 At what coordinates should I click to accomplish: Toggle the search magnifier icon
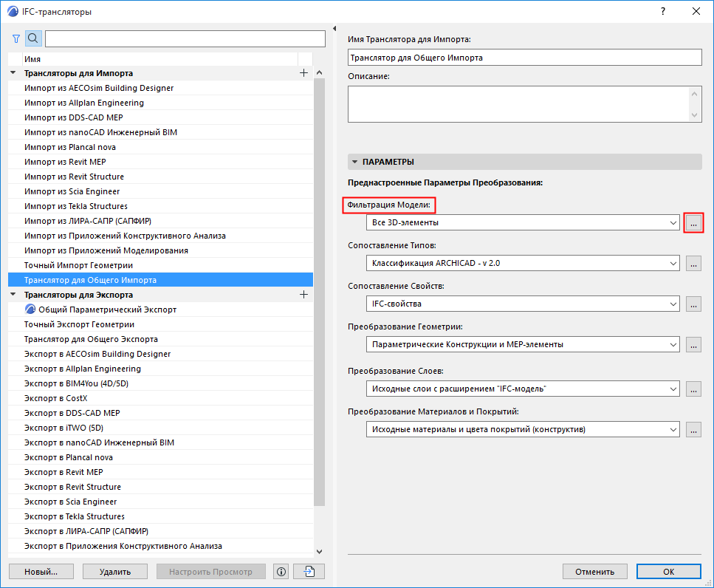click(33, 38)
